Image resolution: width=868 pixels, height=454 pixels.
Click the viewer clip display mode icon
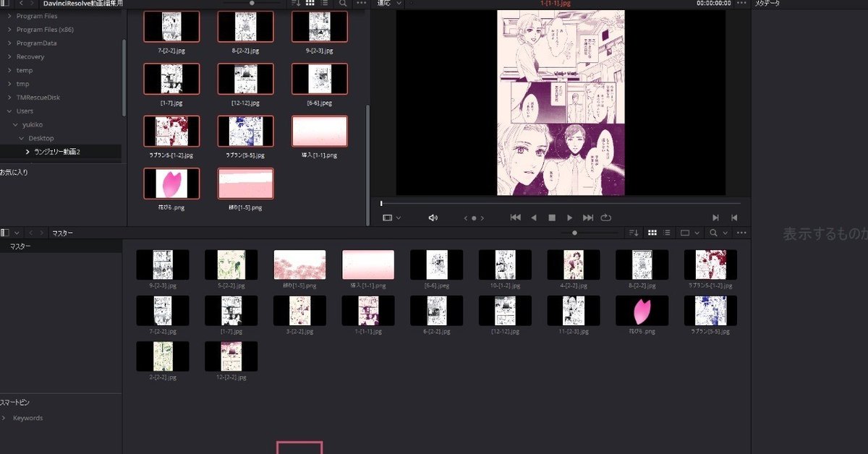tap(388, 218)
